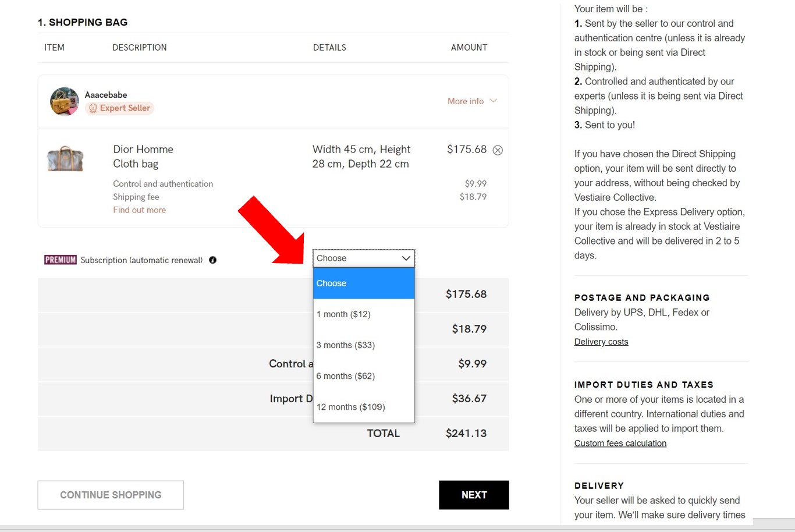Select 3 months ($33) subscription
This screenshot has height=532, width=795.
tap(364, 345)
